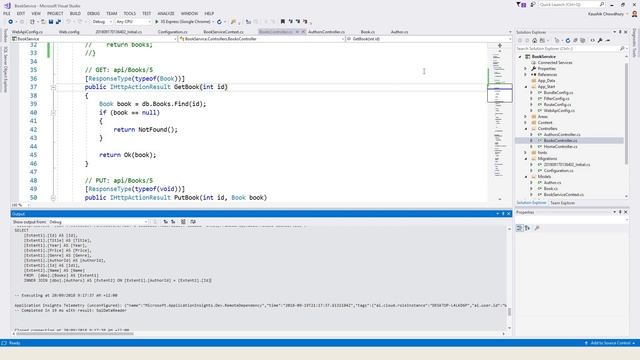Select RouteConfig.cs in Solution Explorer
The width and height of the screenshot is (640, 360).
pos(557,104)
